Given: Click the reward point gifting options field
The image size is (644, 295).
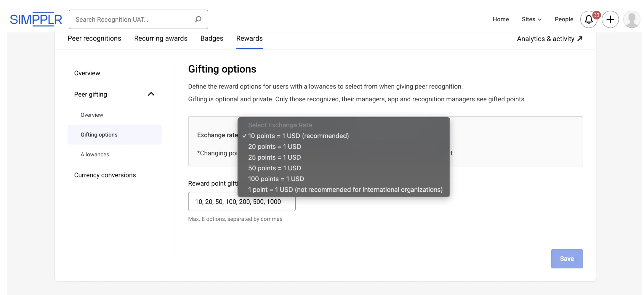Looking at the screenshot, I should coord(241,202).
